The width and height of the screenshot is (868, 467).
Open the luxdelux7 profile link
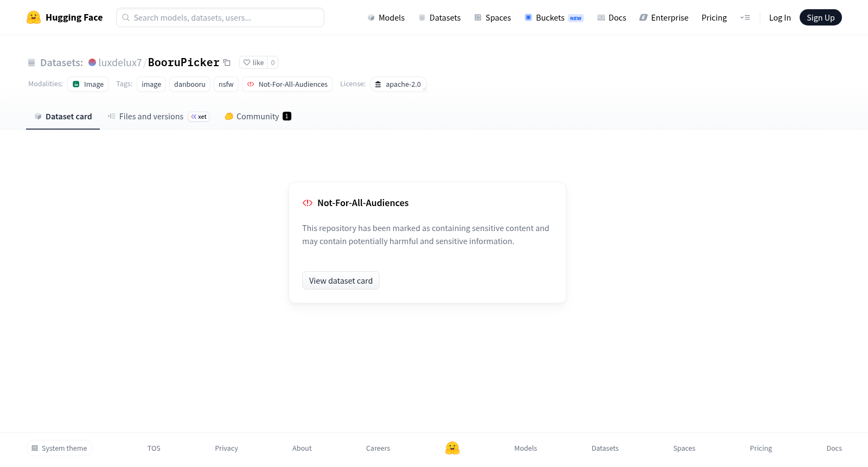(120, 62)
